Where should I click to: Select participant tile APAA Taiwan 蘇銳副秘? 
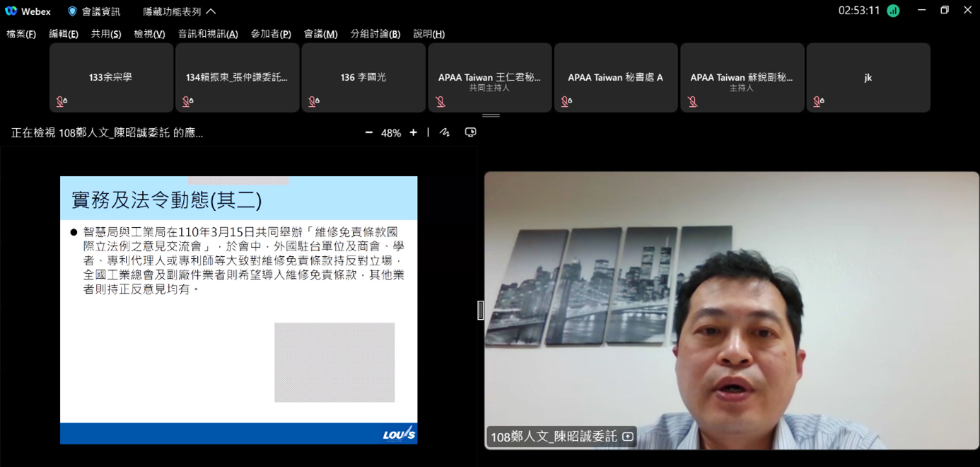coord(742,77)
